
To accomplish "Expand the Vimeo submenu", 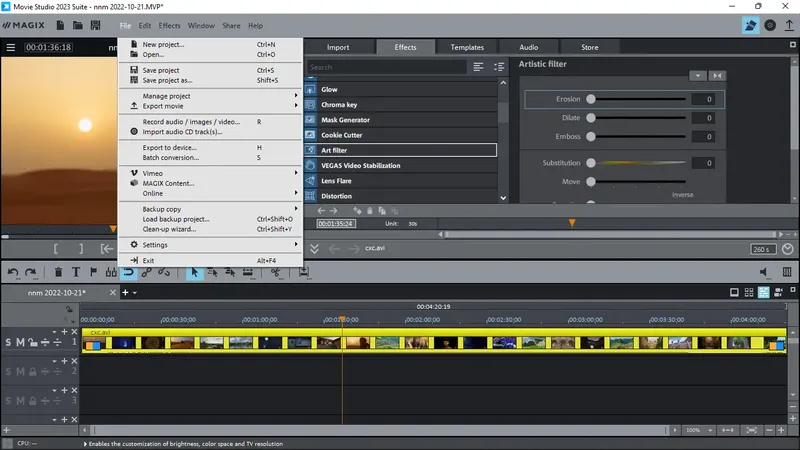I will (211, 173).
